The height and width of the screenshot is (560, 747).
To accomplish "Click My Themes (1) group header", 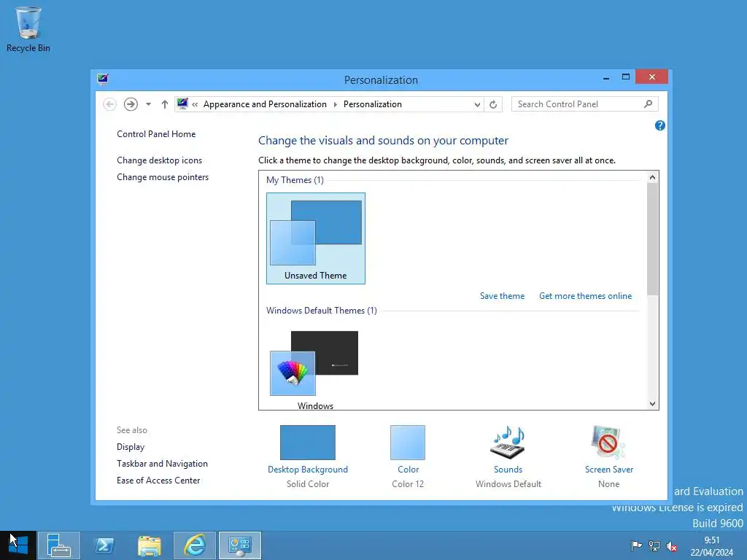I will pos(295,180).
